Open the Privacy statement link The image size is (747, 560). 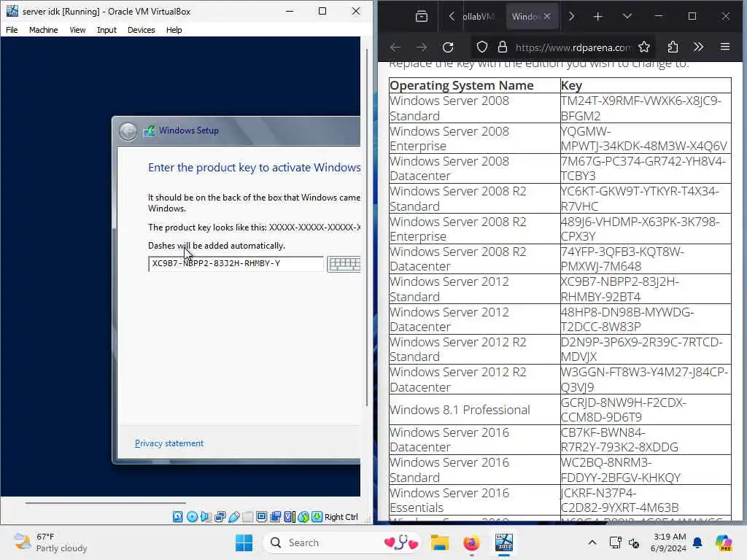(x=169, y=443)
